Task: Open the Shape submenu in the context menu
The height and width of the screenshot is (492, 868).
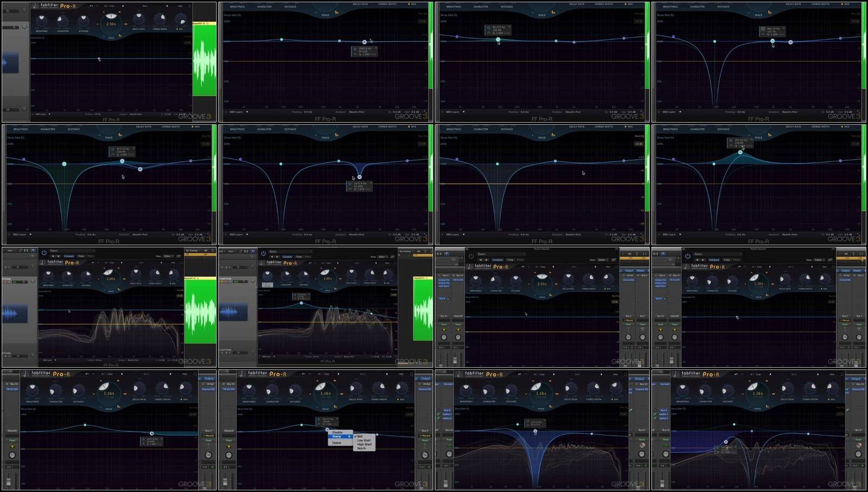Action: click(340, 437)
